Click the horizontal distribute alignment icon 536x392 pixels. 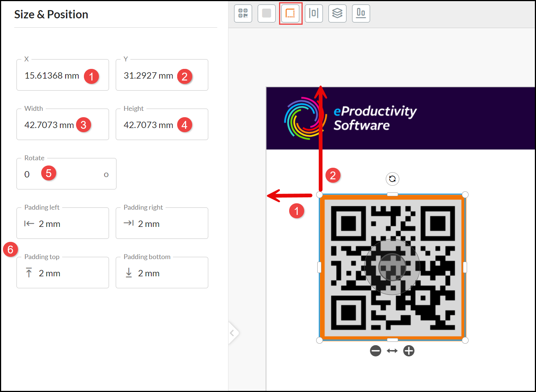pyautogui.click(x=314, y=13)
